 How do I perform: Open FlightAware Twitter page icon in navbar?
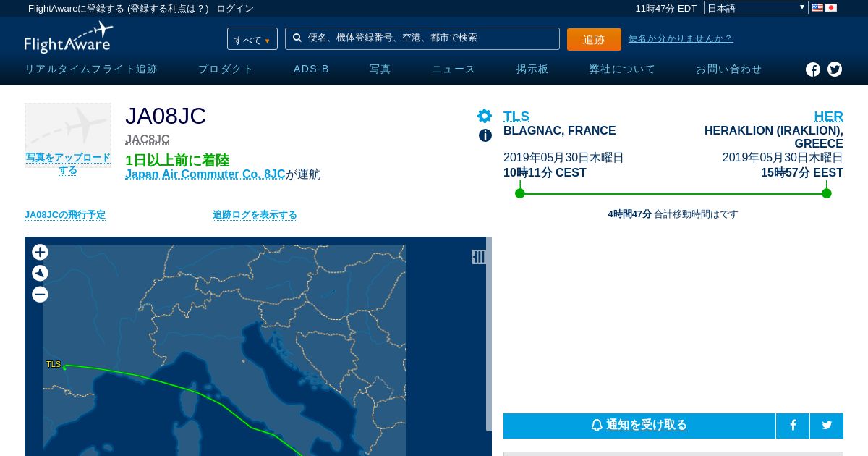pos(835,69)
